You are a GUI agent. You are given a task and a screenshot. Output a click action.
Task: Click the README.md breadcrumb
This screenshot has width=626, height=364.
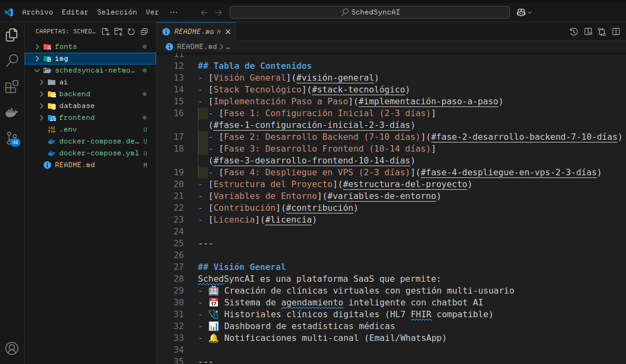(x=197, y=47)
